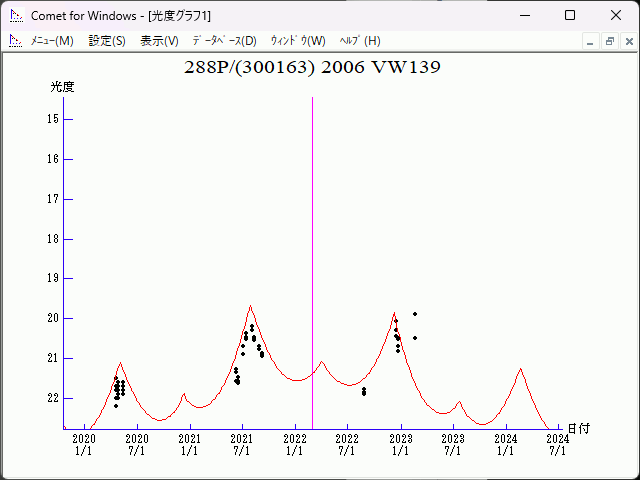Open the メニュー(M) menu
The width and height of the screenshot is (640, 480).
[52, 41]
